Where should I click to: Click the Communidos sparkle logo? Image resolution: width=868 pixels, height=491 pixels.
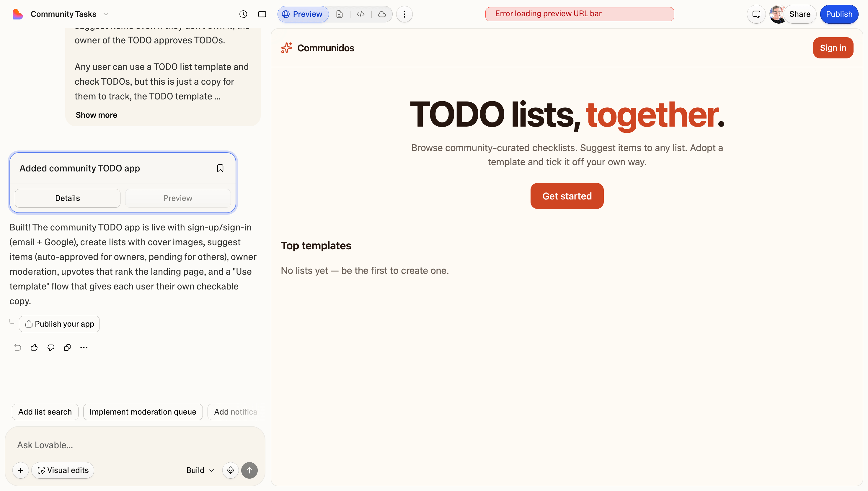point(287,48)
